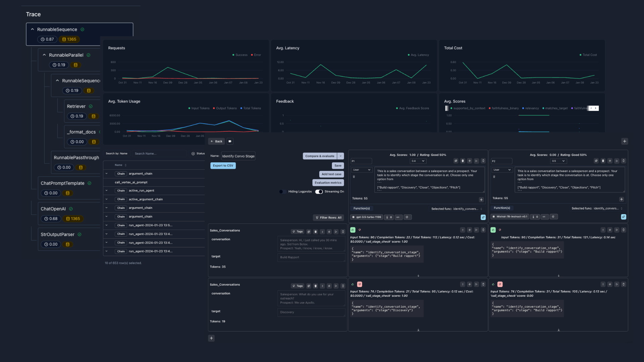Image resolution: width=644 pixels, height=362 pixels.
Task: Thumbs up the first P1 output
Action: point(353,230)
